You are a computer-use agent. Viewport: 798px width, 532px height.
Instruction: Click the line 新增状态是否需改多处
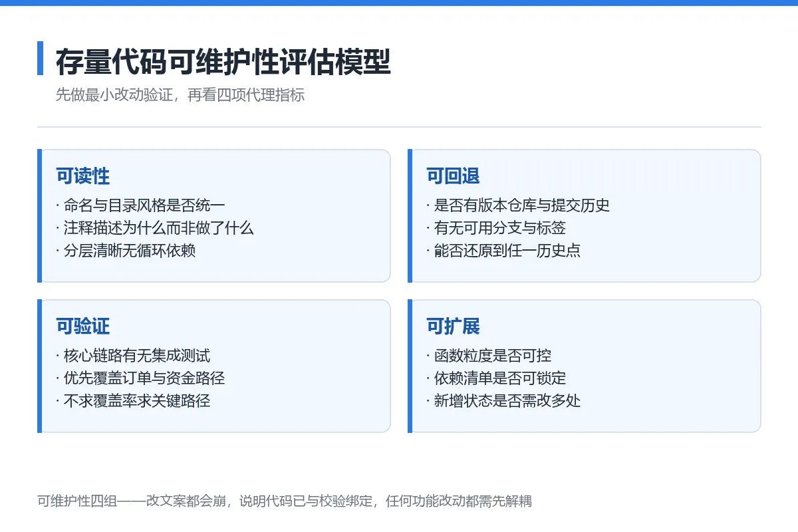click(x=503, y=401)
